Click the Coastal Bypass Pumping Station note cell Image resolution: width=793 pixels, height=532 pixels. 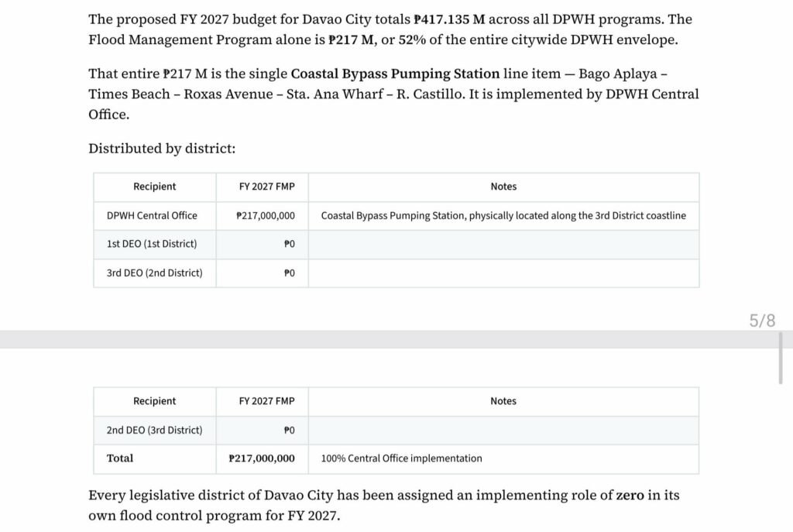(x=503, y=216)
